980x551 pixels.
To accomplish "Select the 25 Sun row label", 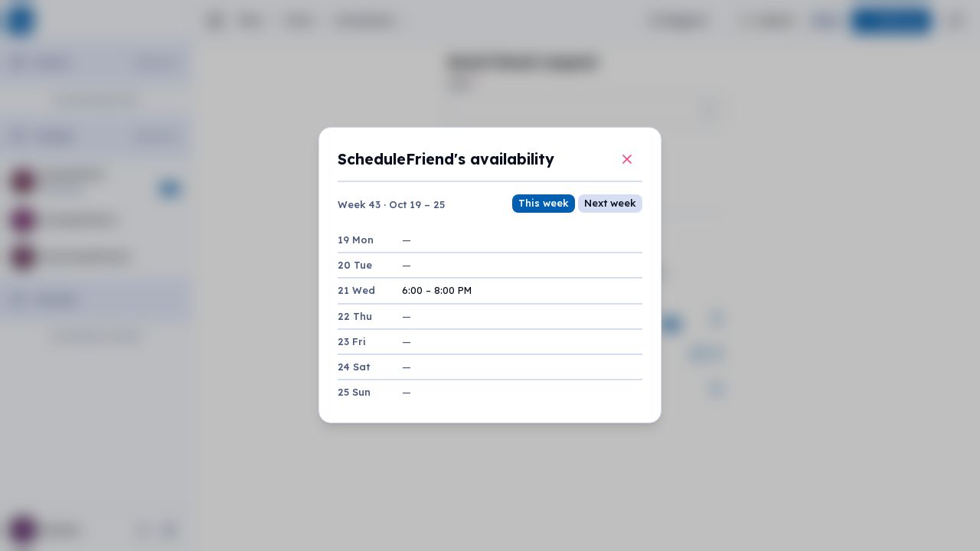I will 354,393.
